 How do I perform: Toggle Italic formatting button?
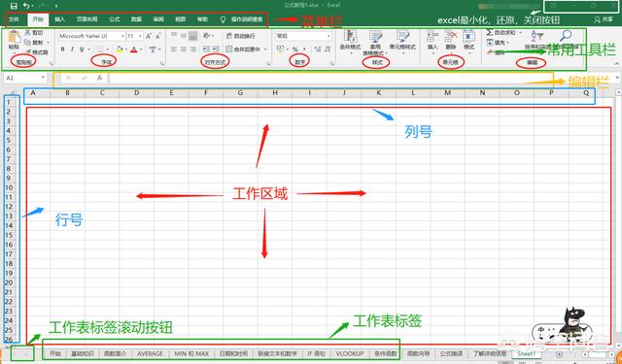coord(72,50)
